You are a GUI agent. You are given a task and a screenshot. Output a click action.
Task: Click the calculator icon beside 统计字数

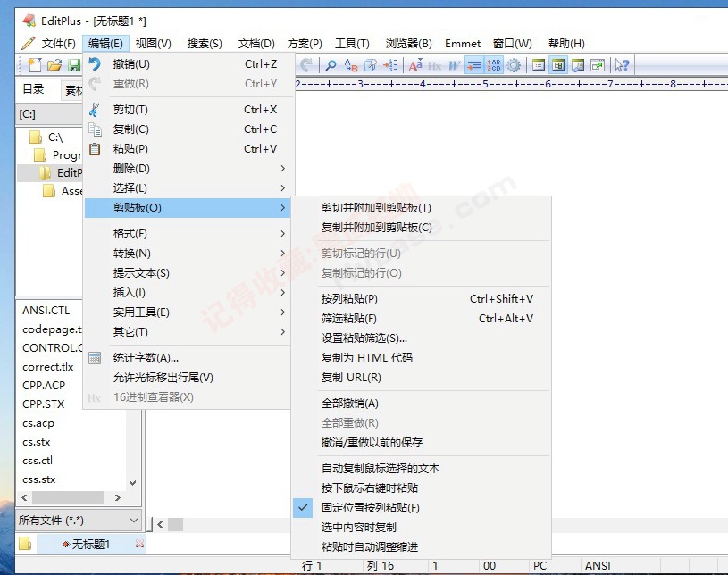point(95,358)
